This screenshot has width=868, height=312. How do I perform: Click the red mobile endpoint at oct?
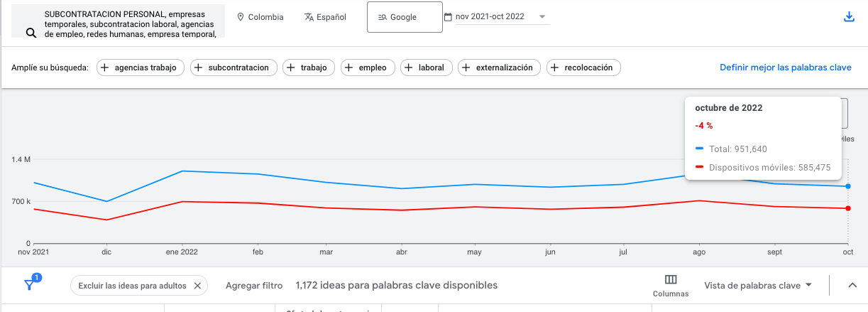[x=848, y=208]
